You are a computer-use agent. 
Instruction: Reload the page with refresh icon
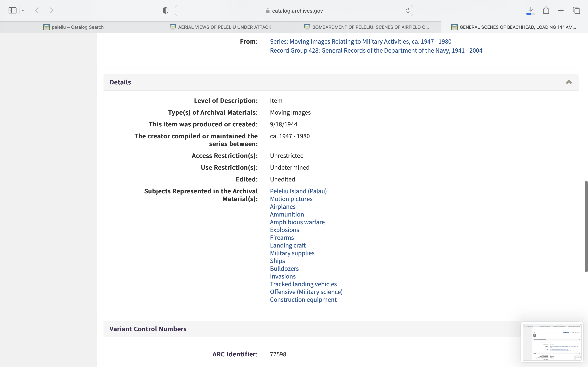(x=408, y=10)
